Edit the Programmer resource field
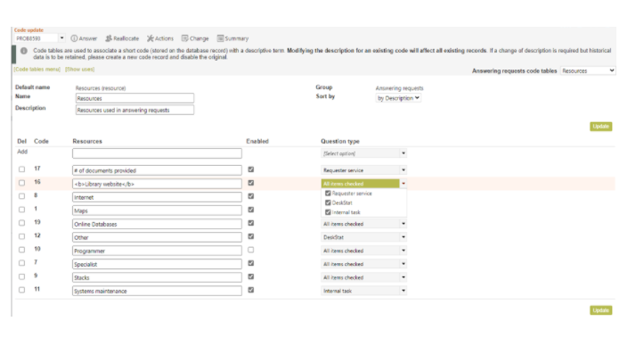The width and height of the screenshot is (644, 338). (157, 251)
